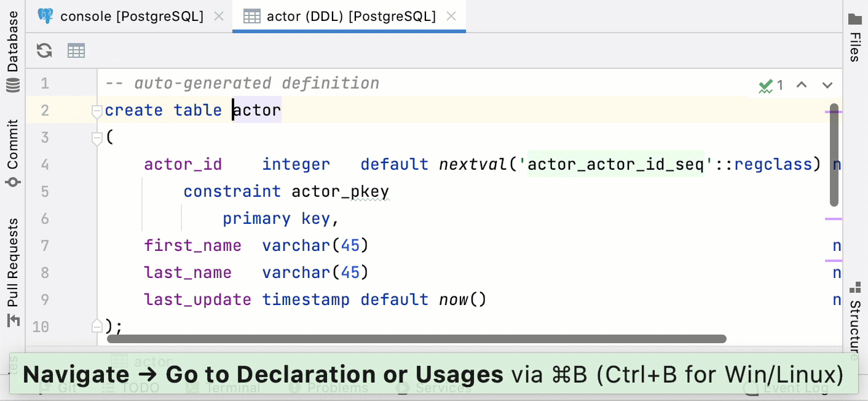Click the table grid icon in toolbar

pyautogui.click(x=76, y=50)
